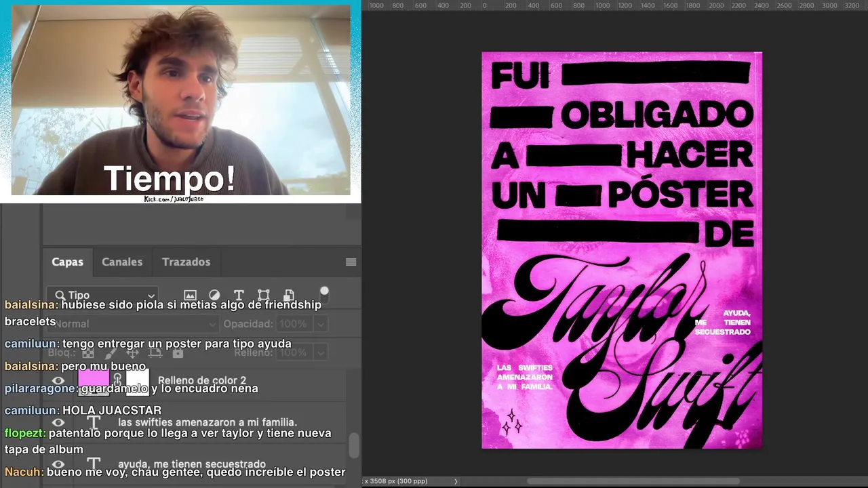Viewport: 868px width, 488px height.
Task: Select the Relleno de color 2 layer name
Action: [x=202, y=380]
